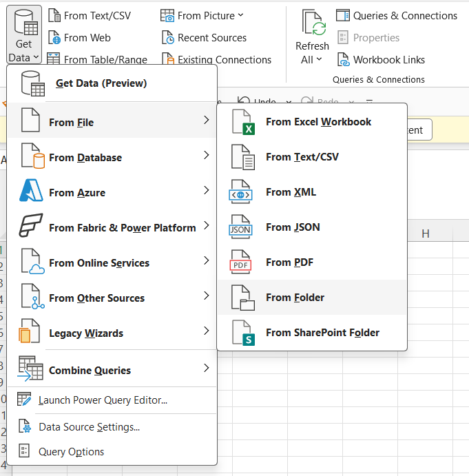
Task: Click the From XML file icon
Action: click(x=240, y=192)
